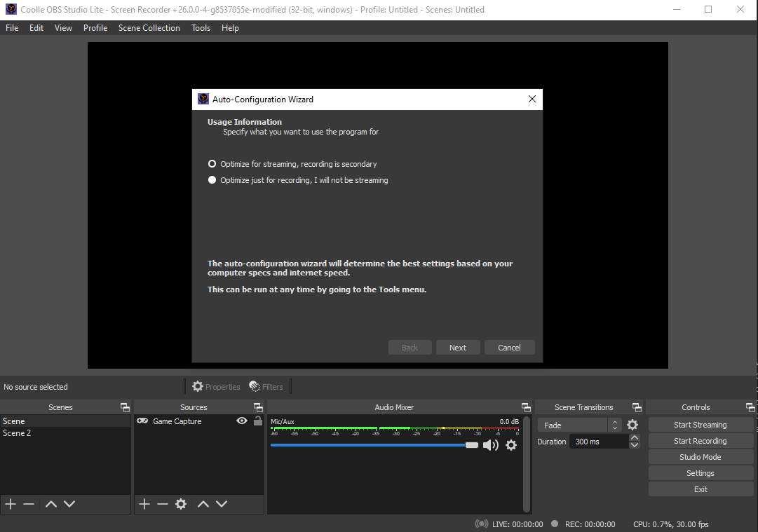Viewport: 758px width, 532px height.
Task: Select Optimize just for recording option
Action: click(x=212, y=180)
